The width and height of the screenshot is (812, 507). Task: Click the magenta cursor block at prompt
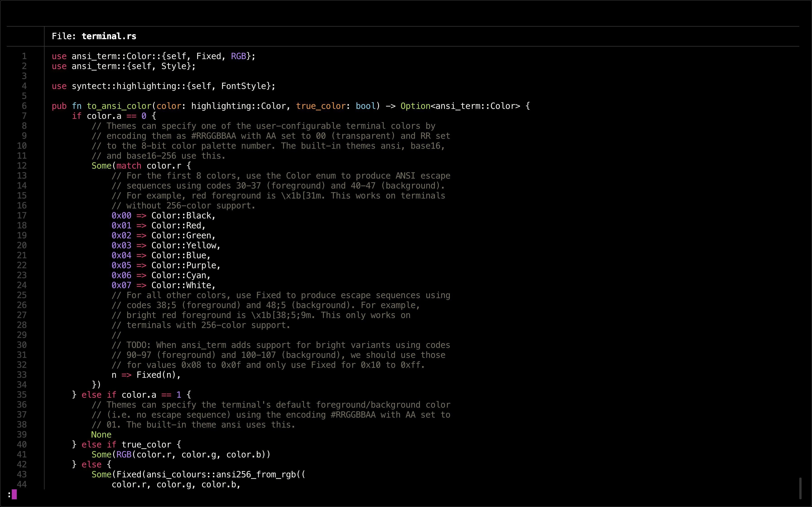(14, 494)
